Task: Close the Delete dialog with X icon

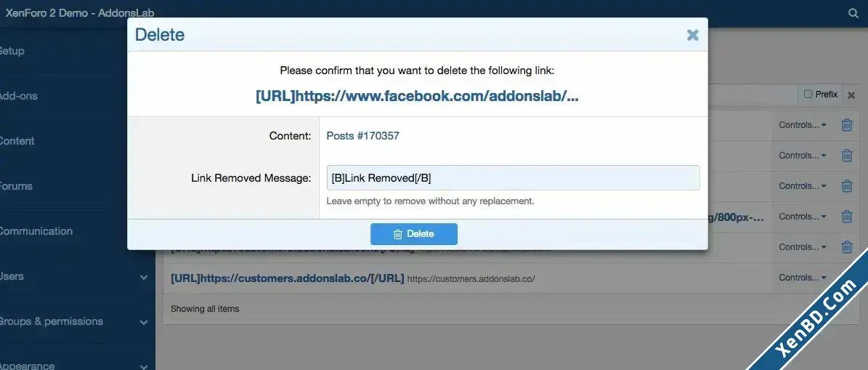Action: pos(692,35)
